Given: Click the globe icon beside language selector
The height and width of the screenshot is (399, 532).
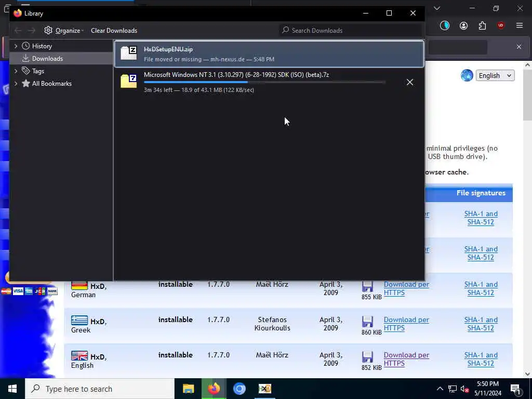Looking at the screenshot, I should (x=467, y=75).
